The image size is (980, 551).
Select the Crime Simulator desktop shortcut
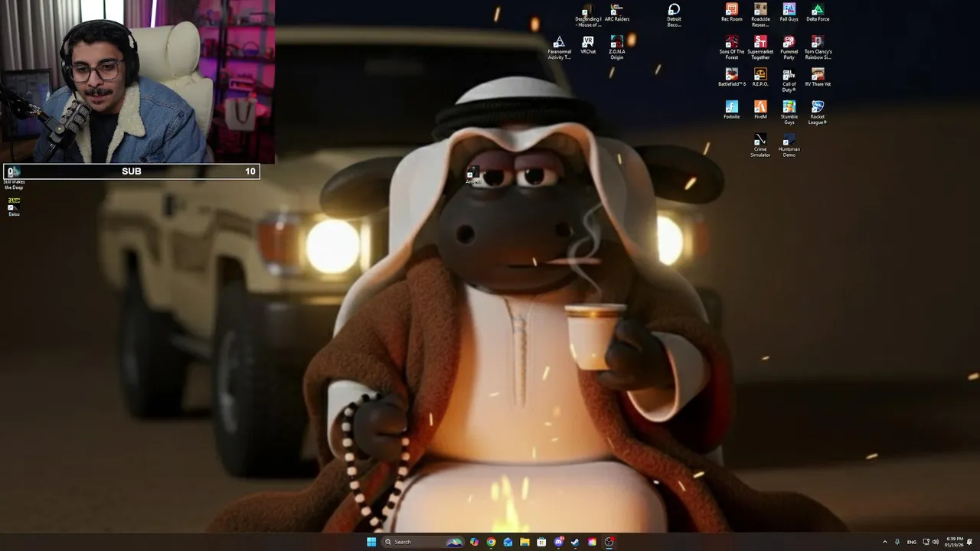pyautogui.click(x=760, y=146)
